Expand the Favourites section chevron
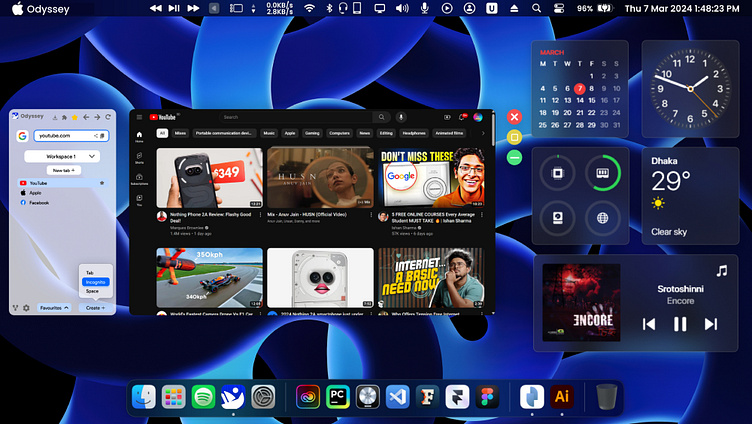752x424 pixels. (x=66, y=308)
